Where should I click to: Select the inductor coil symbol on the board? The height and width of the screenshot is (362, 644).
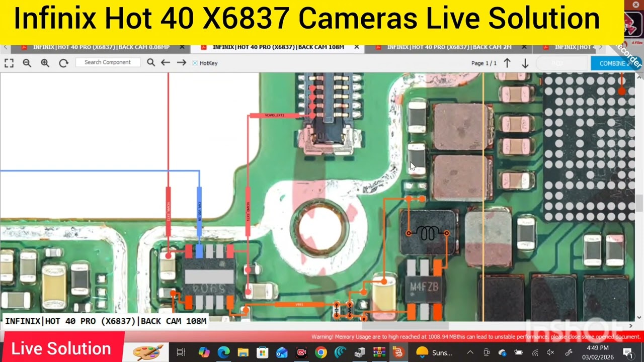428,233
